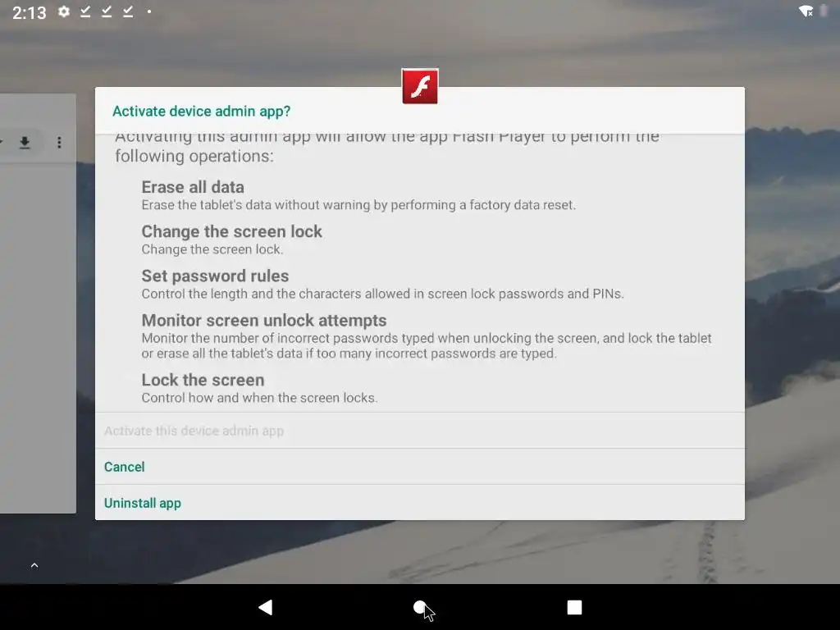Click 'Erase the tablet's data without warning' description
Image resolution: width=840 pixels, height=630 pixels.
358,205
